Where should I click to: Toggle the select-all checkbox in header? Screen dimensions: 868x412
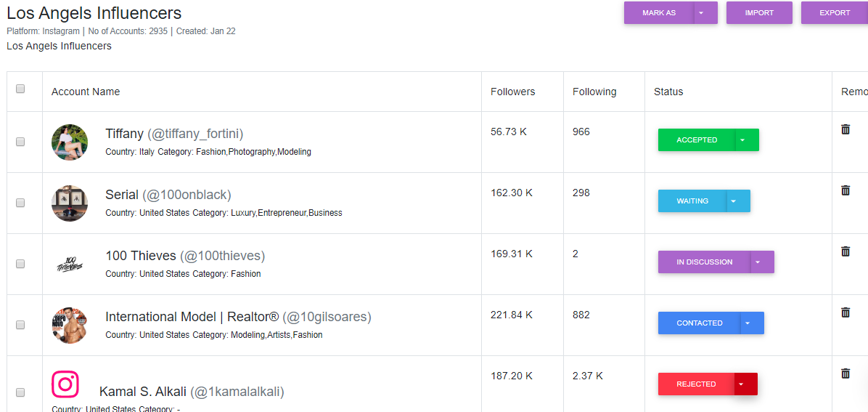pyautogui.click(x=20, y=89)
